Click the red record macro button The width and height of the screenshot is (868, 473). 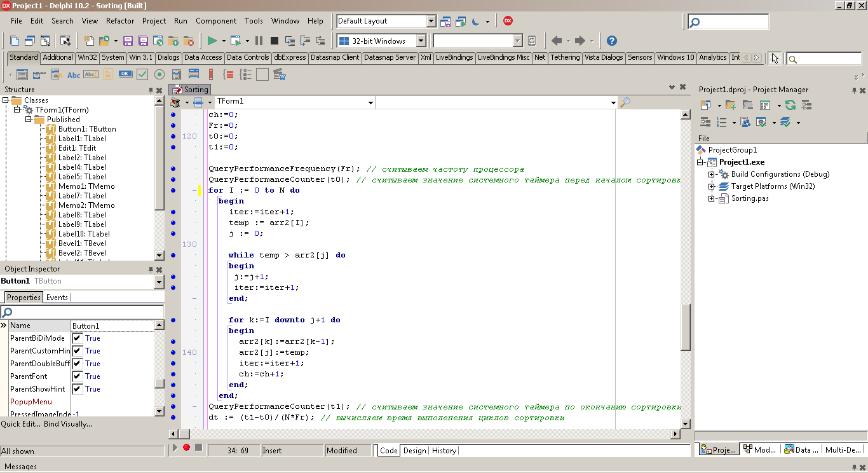[186, 448]
